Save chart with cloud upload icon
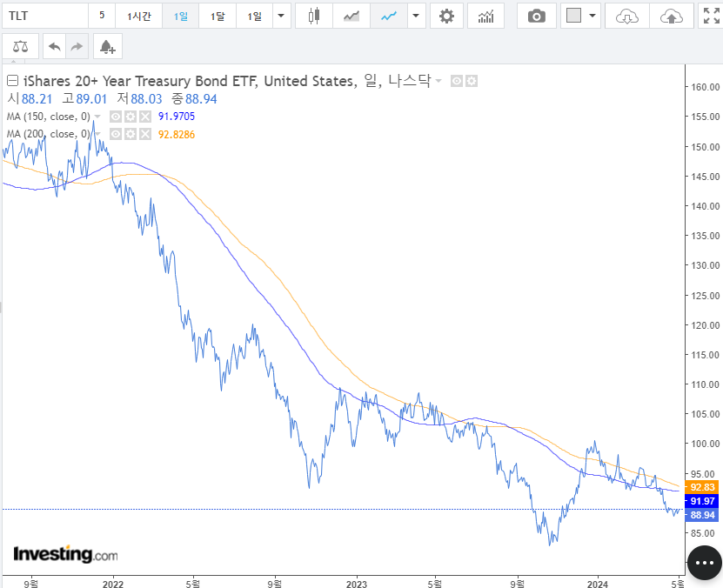This screenshot has height=588, width=723. tap(672, 17)
